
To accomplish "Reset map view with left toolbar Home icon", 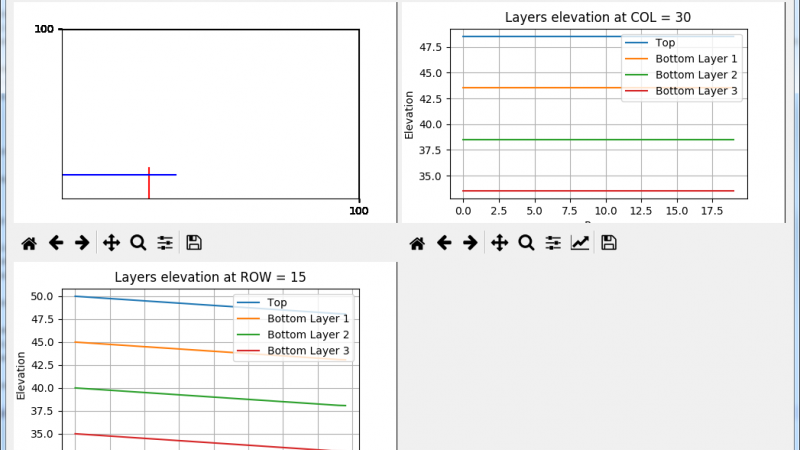I will pos(29,243).
